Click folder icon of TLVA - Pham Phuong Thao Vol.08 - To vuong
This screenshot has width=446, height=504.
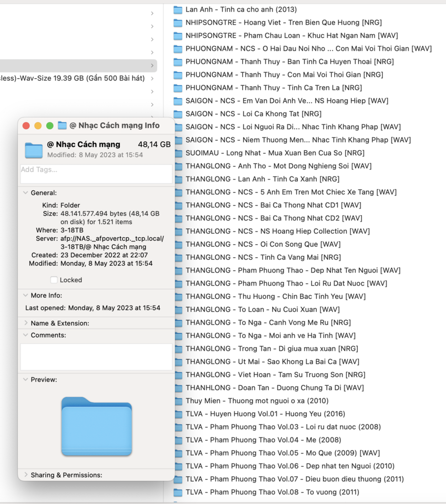coord(178,492)
